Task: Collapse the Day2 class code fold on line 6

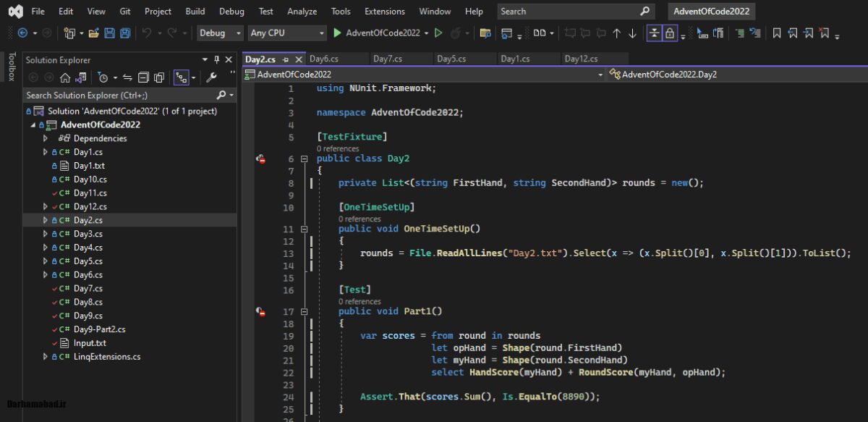Action: (305, 159)
